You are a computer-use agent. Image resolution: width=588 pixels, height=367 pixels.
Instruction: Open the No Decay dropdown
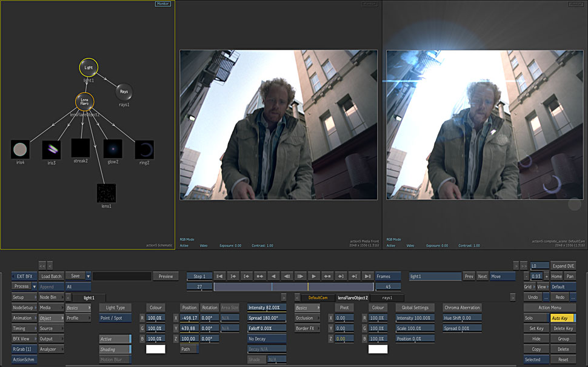point(267,339)
